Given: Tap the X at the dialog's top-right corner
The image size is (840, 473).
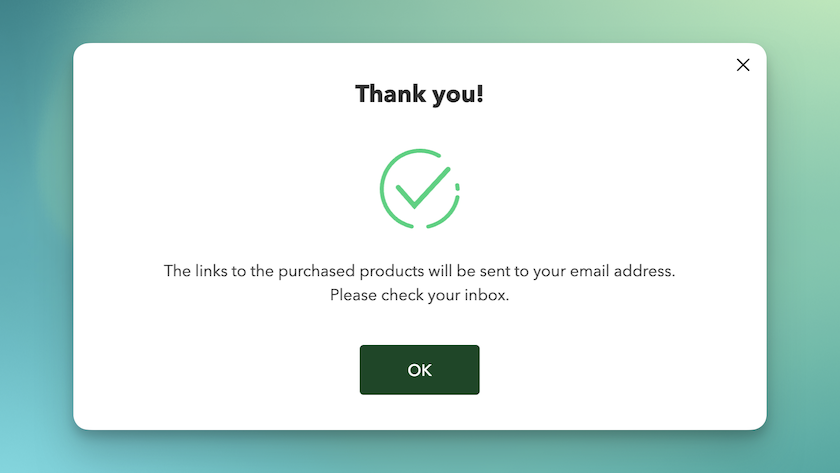Looking at the screenshot, I should (742, 65).
